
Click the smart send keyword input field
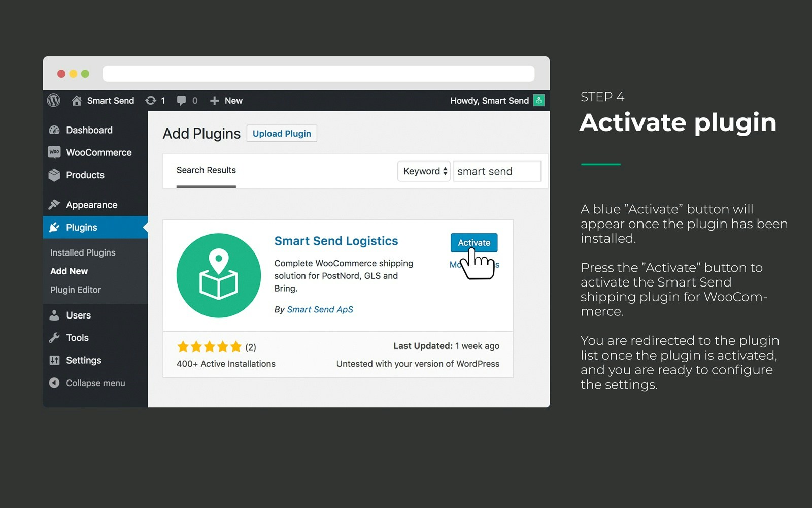click(497, 171)
